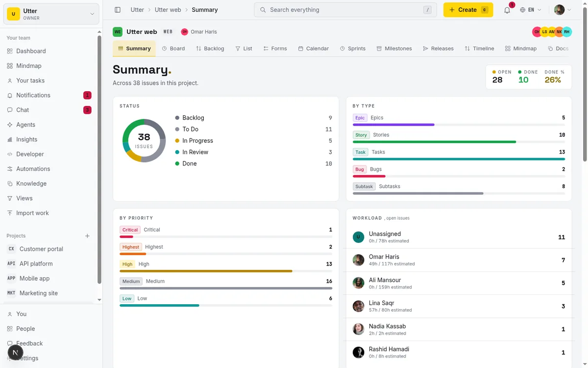Click the High priority progress bar
The height and width of the screenshot is (368, 588).
pos(226,271)
